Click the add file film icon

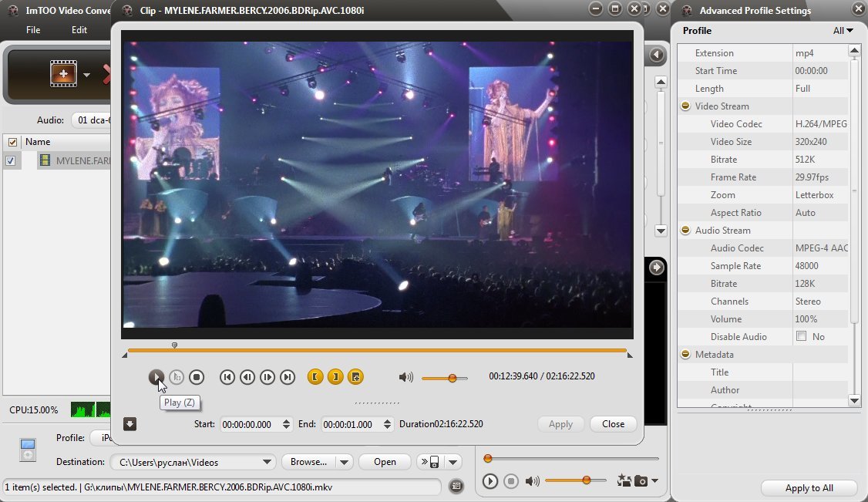click(x=63, y=73)
